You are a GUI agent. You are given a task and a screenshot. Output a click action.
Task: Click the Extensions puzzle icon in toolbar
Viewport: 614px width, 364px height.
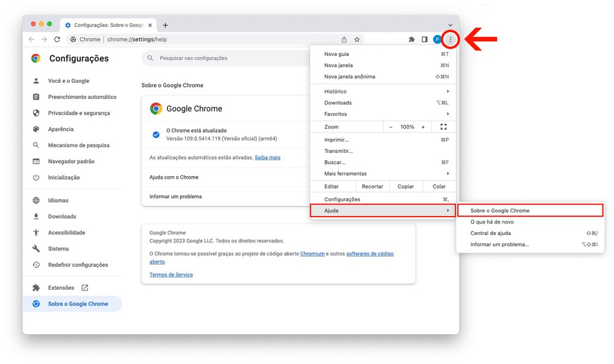click(411, 39)
